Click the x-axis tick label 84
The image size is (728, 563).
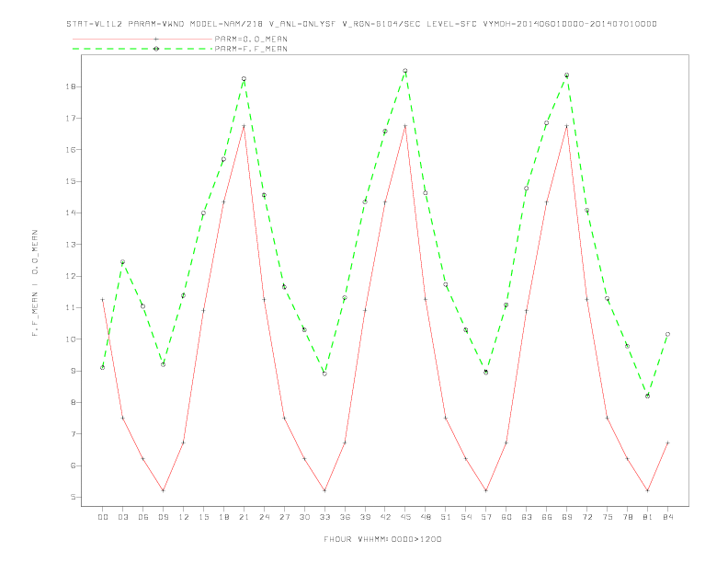pos(667,517)
